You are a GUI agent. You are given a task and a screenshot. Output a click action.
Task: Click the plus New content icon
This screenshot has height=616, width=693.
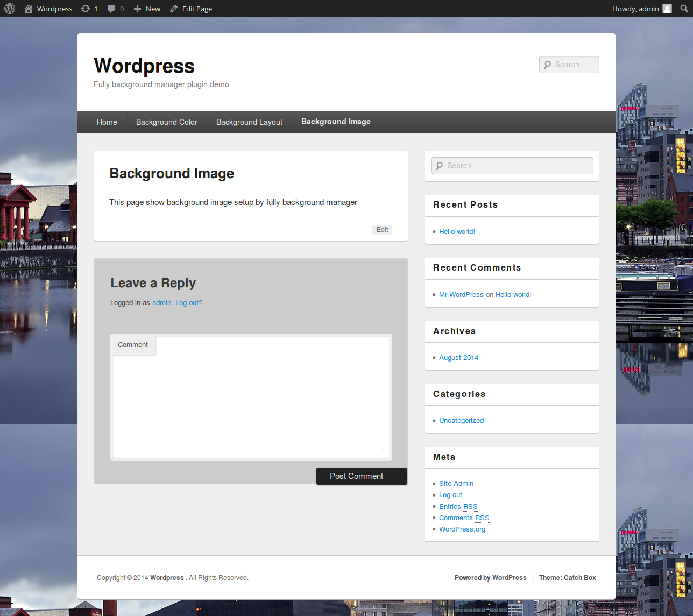(x=137, y=9)
